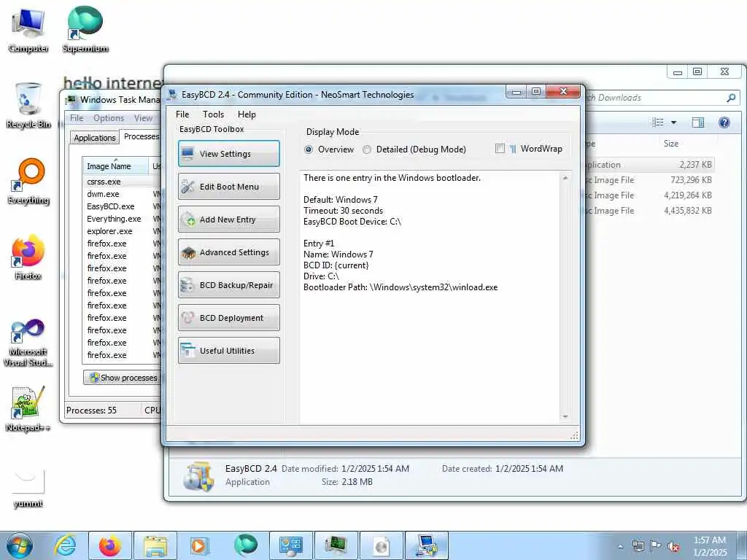747x560 pixels.
Task: Select explorer.exe process row
Action: (x=122, y=231)
